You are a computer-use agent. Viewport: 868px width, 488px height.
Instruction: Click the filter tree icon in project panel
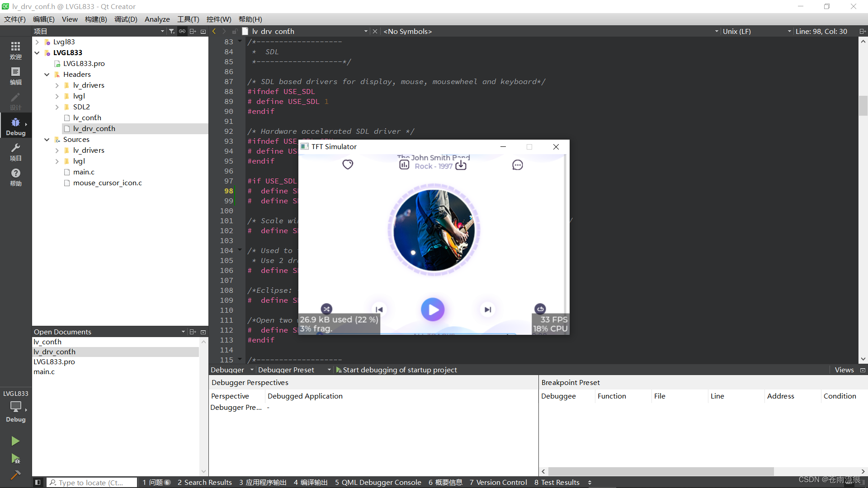coord(172,31)
